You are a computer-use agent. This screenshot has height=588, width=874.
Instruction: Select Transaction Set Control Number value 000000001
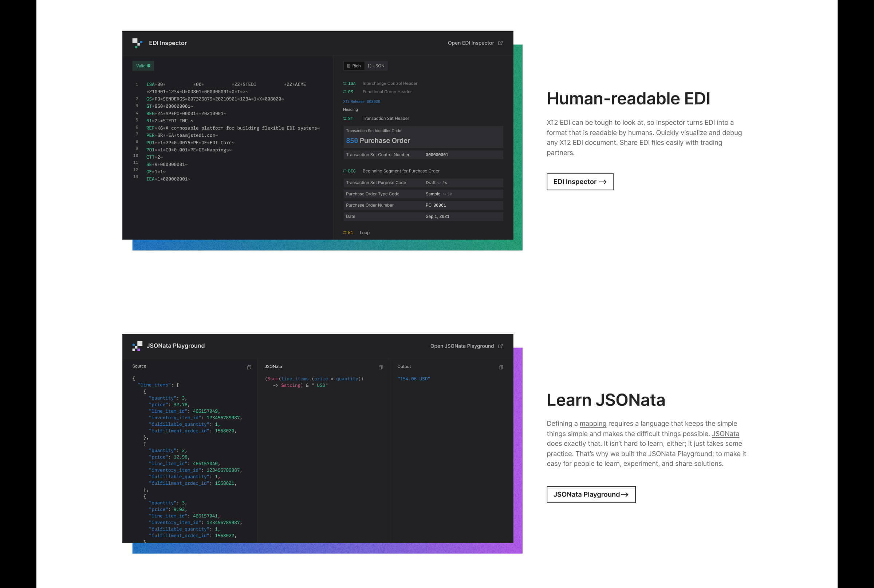coord(437,155)
